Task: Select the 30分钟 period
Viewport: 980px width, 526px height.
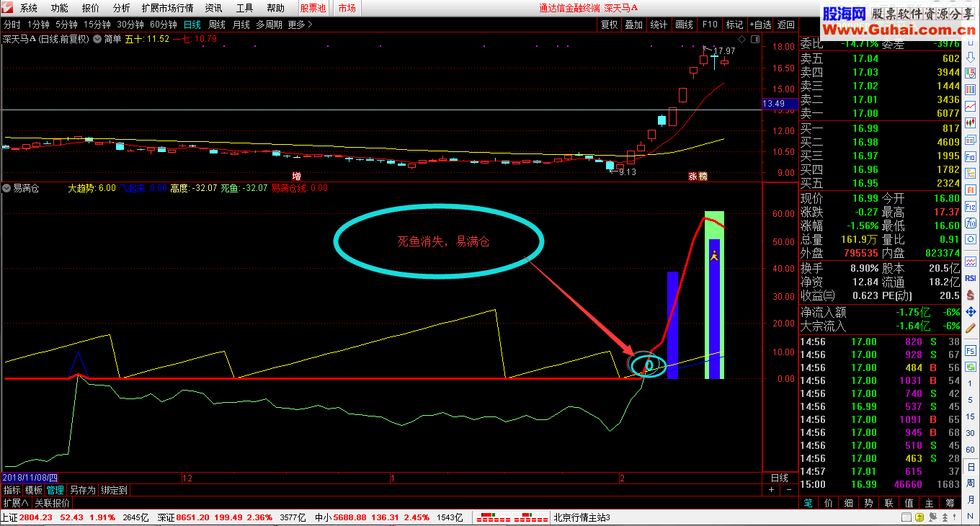Action: [x=130, y=24]
